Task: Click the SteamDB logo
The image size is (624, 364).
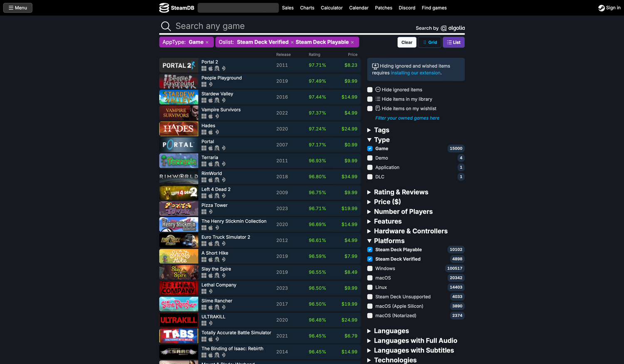Action: 176,8
